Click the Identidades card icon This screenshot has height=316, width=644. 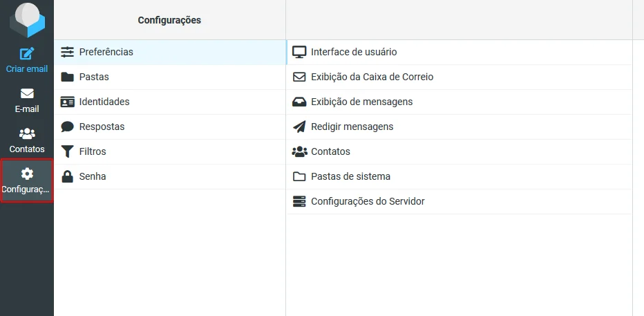(x=67, y=102)
